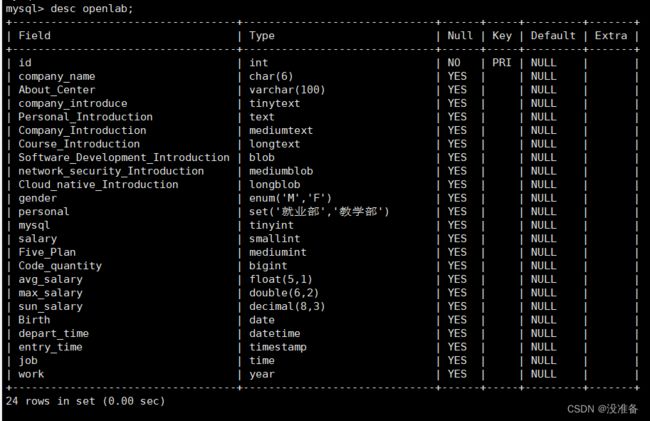Click the varchar(100) type value

(x=287, y=90)
